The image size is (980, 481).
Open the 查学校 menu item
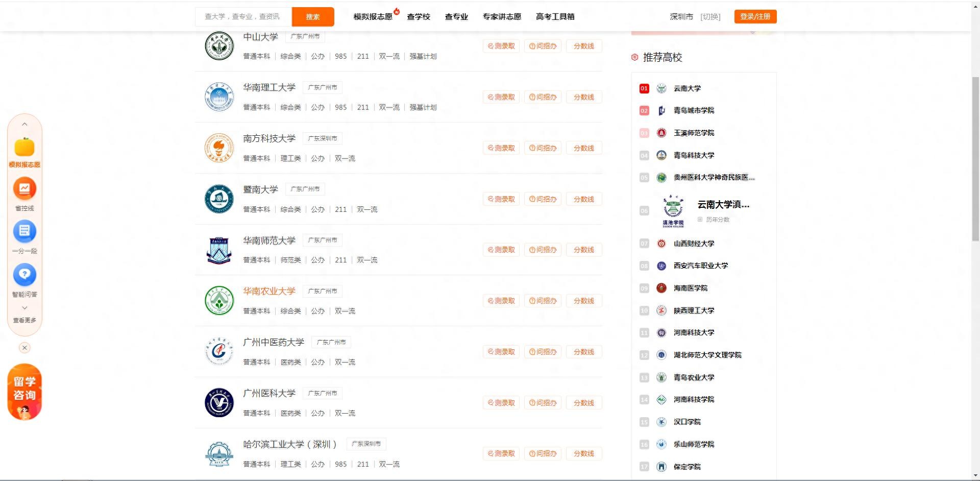point(418,17)
